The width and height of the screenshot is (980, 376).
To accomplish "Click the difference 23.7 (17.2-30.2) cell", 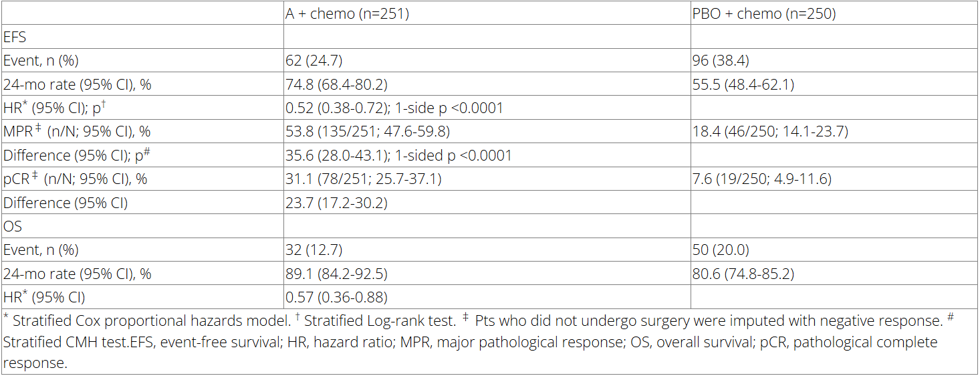I will (x=336, y=203).
